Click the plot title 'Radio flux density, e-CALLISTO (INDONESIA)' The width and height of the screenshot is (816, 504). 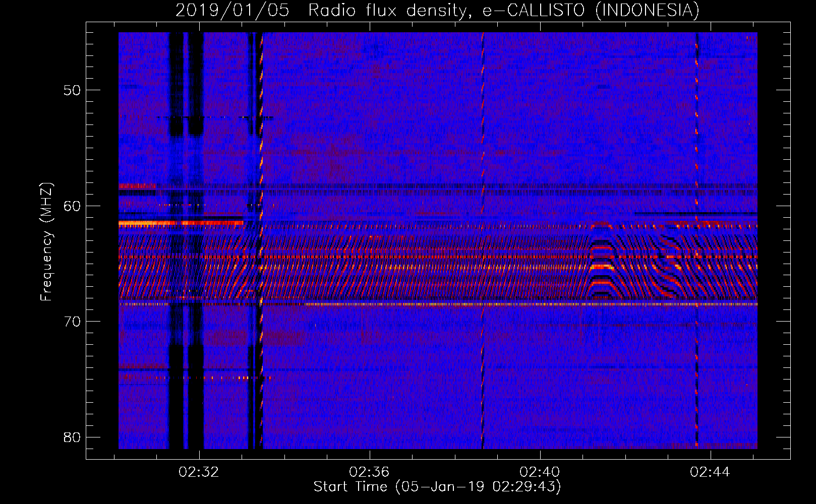tap(503, 10)
